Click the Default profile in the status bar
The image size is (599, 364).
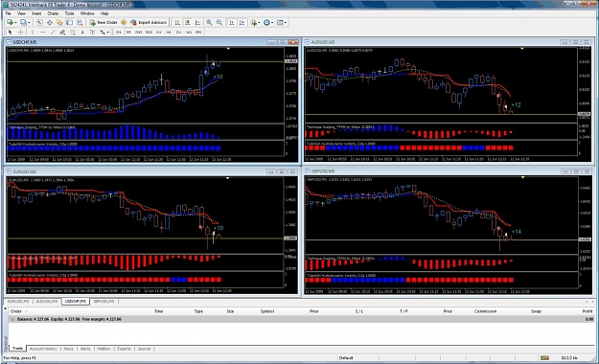[x=346, y=358]
